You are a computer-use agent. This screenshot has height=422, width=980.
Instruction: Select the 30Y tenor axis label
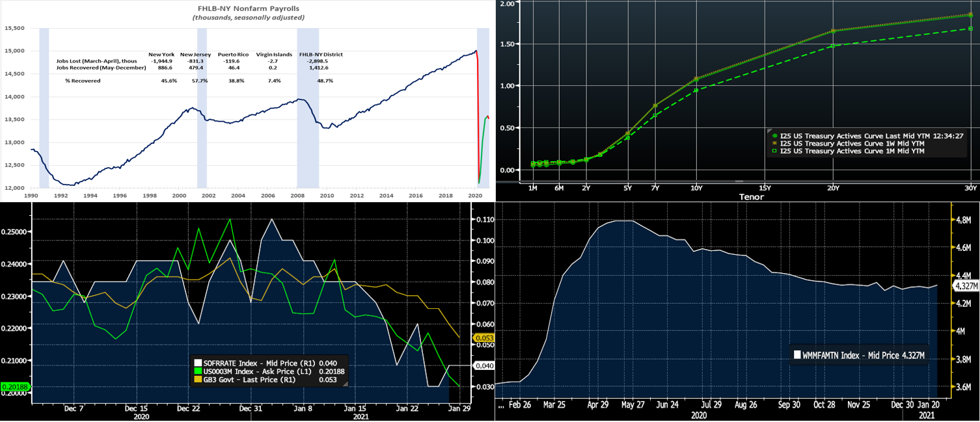(970, 188)
